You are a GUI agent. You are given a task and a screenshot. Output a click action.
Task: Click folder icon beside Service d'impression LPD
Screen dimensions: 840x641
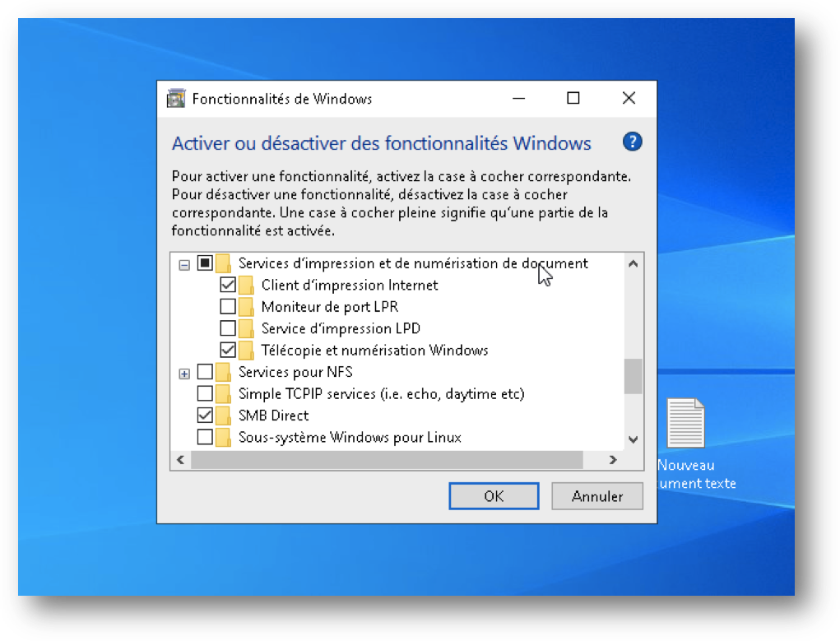click(246, 328)
